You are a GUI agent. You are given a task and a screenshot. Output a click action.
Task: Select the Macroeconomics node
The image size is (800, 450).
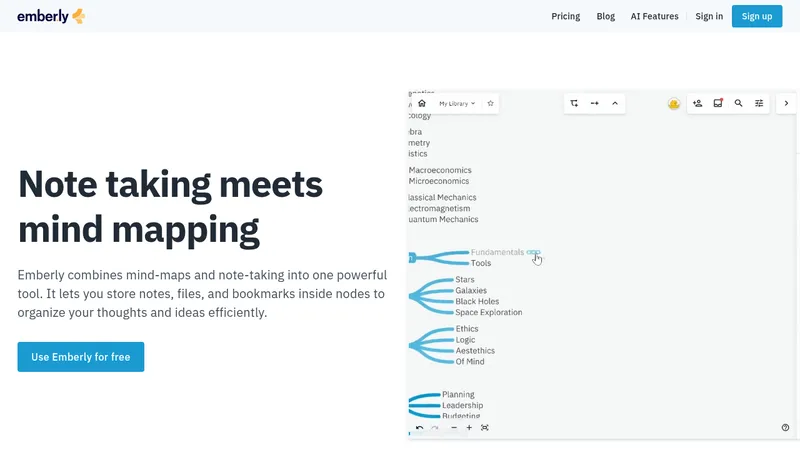click(x=440, y=170)
